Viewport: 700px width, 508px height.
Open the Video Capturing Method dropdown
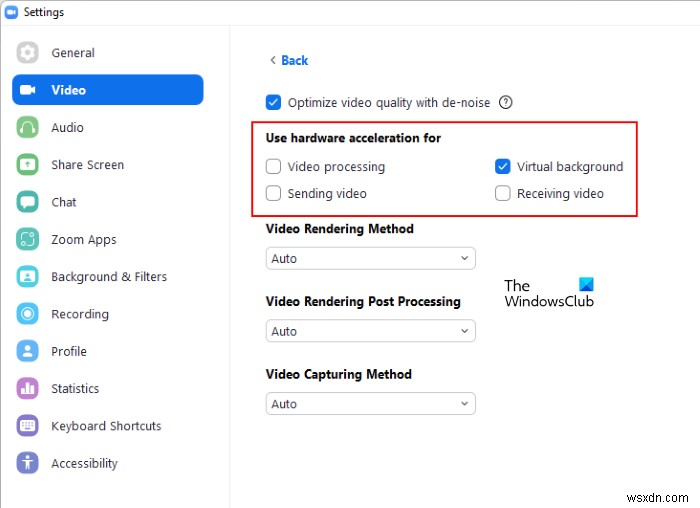click(370, 404)
